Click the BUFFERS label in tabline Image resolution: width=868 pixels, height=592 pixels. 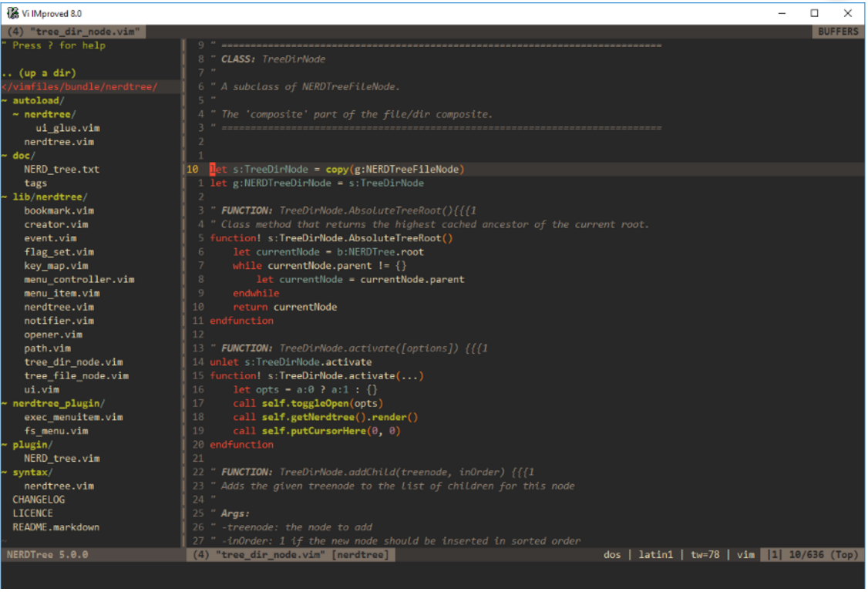coord(838,32)
